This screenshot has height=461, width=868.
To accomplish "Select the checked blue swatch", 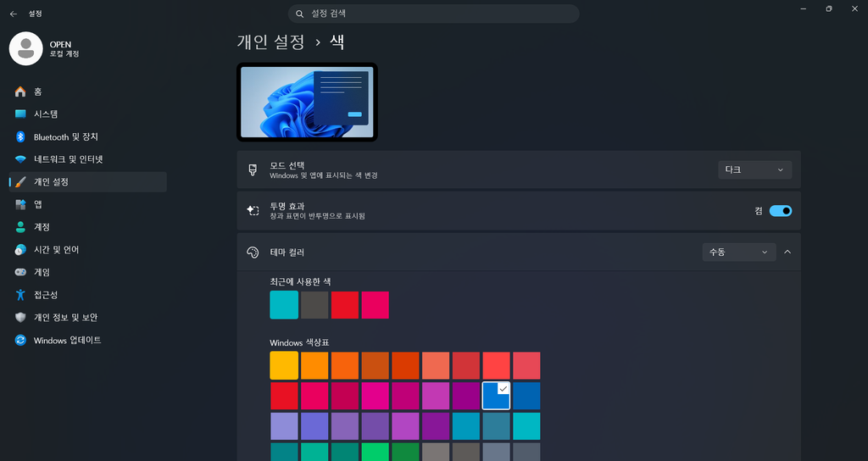I will click(x=496, y=396).
